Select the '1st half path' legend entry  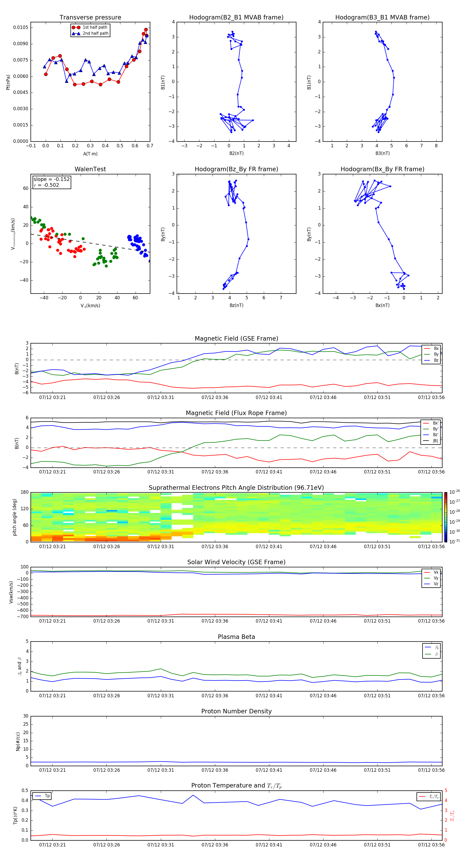[x=90, y=27]
